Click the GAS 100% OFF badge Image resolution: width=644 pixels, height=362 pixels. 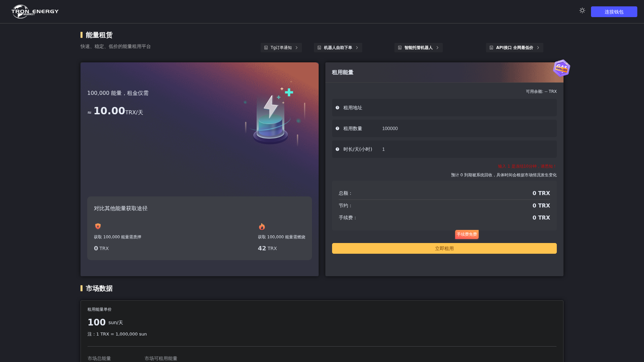coord(561,68)
